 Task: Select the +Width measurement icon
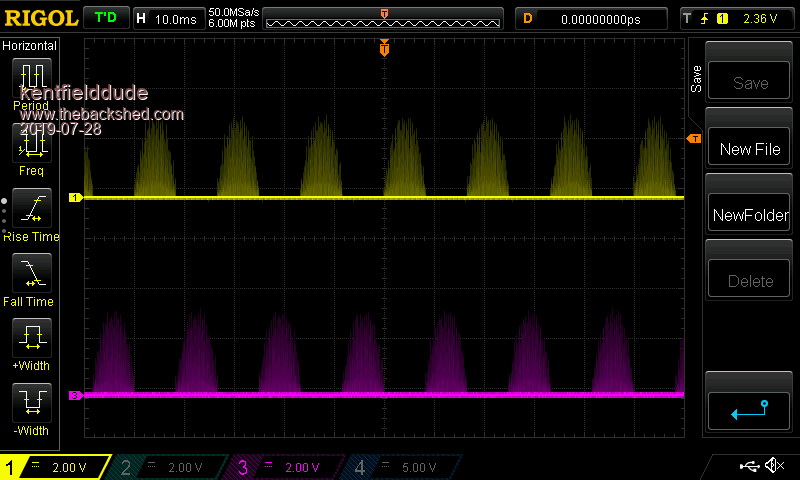point(31,338)
